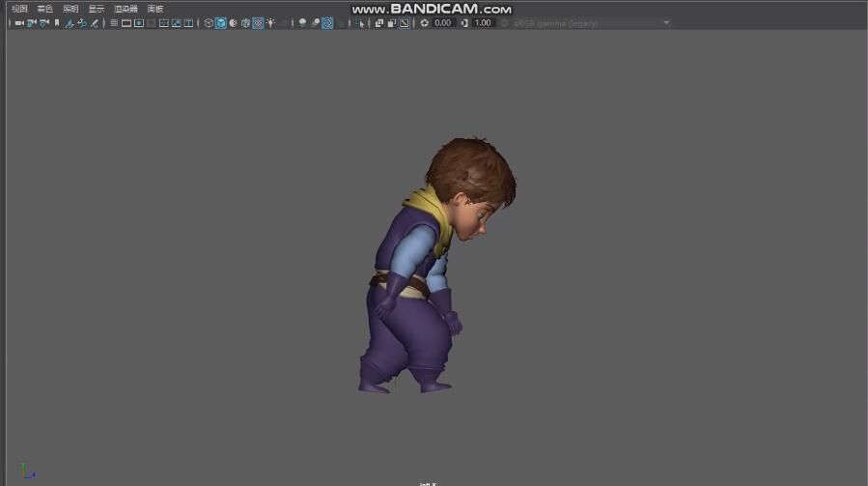Open the 着色 (Shading) panel menu

pos(44,9)
